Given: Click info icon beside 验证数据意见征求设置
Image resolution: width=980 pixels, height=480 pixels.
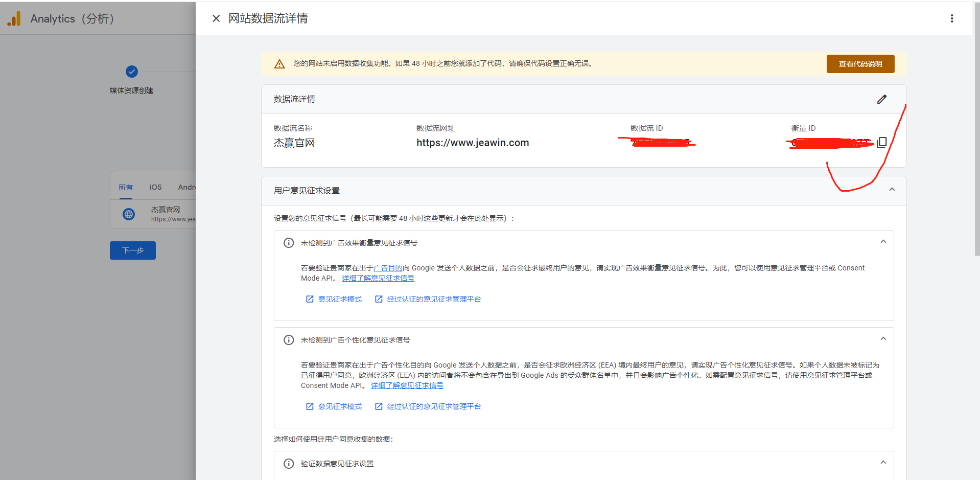Looking at the screenshot, I should click(x=289, y=464).
